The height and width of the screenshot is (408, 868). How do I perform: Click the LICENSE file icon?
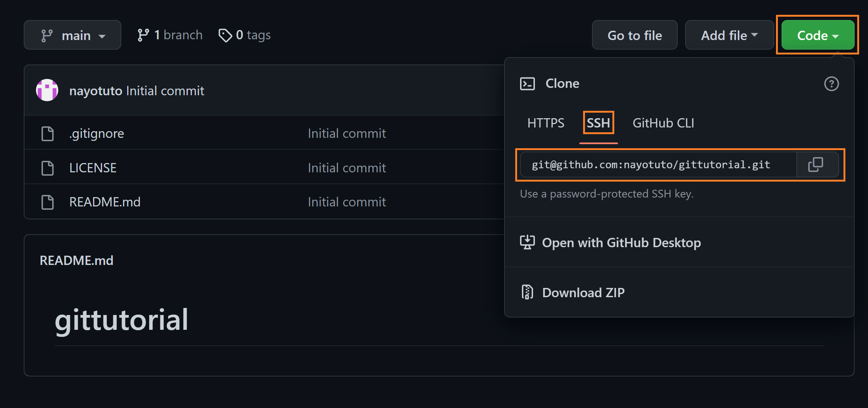click(x=48, y=168)
